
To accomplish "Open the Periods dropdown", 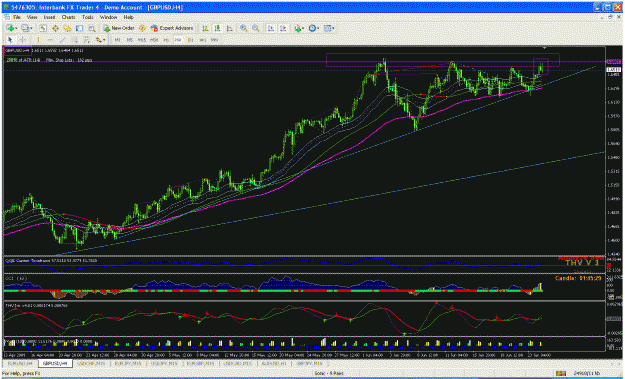I will tap(313, 28).
